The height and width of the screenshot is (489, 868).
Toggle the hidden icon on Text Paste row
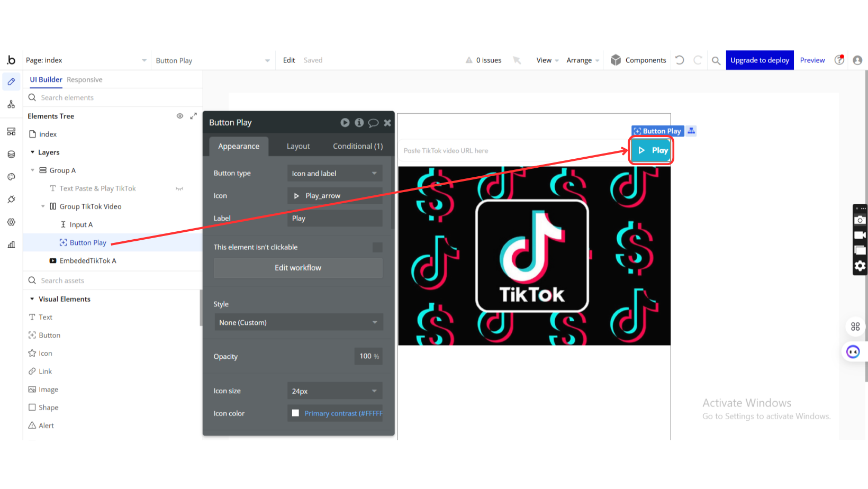(179, 188)
